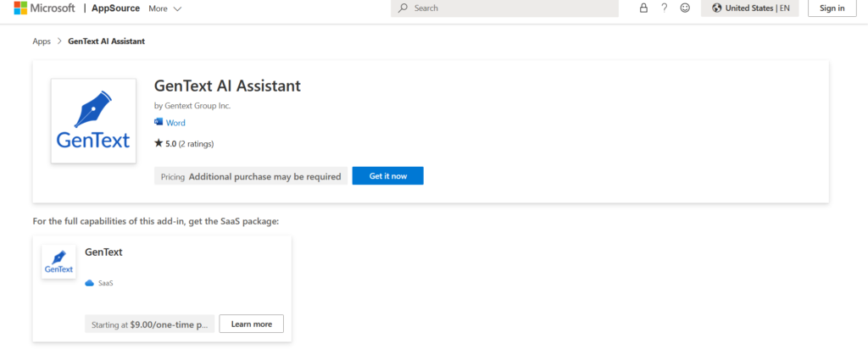Click the large GenText AI Assistant logo

pyautogui.click(x=93, y=121)
